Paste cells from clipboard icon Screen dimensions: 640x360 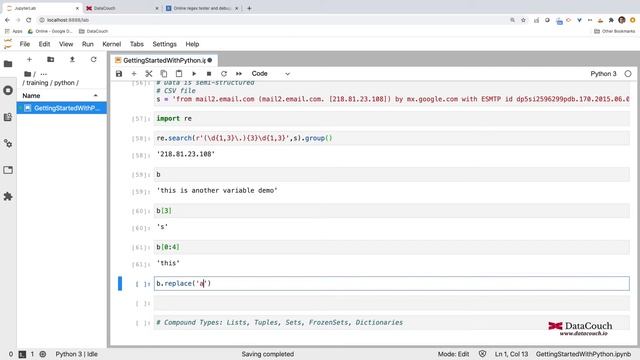[x=179, y=74]
